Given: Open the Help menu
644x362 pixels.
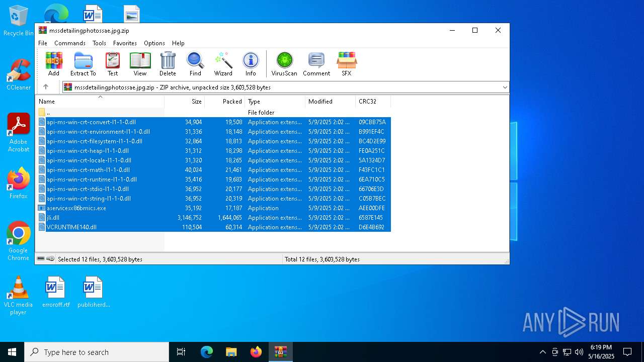Looking at the screenshot, I should 178,43.
